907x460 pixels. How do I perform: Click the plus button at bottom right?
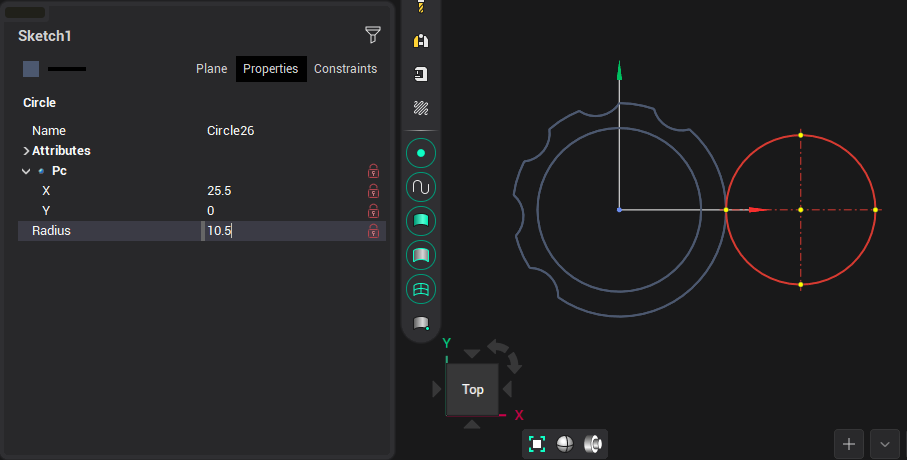pos(849,443)
